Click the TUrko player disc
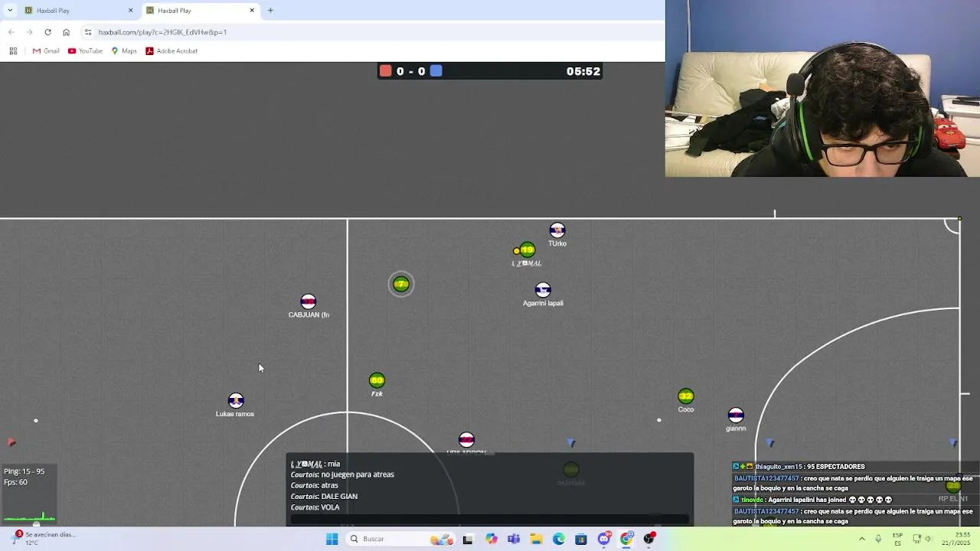 557,230
